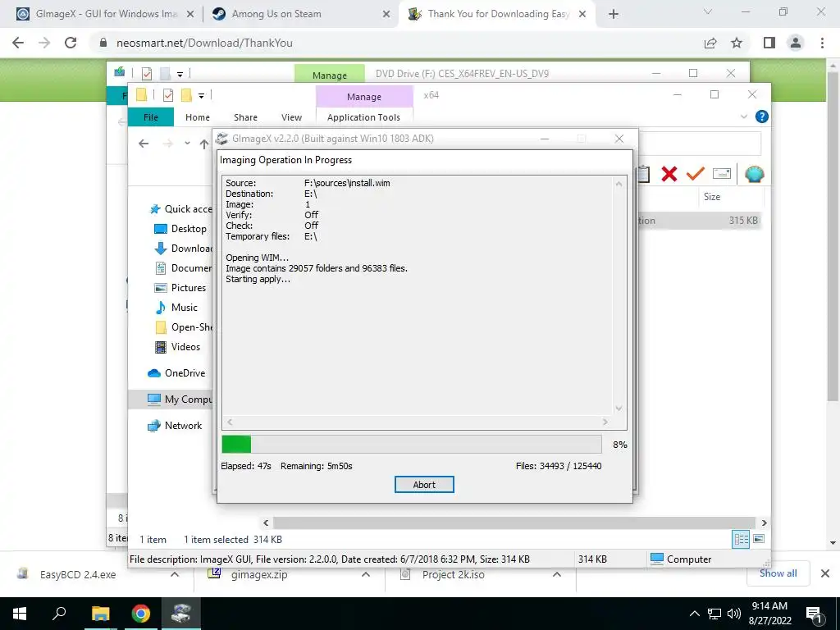
Task: Open the browser tab search chevron
Action: (x=708, y=11)
